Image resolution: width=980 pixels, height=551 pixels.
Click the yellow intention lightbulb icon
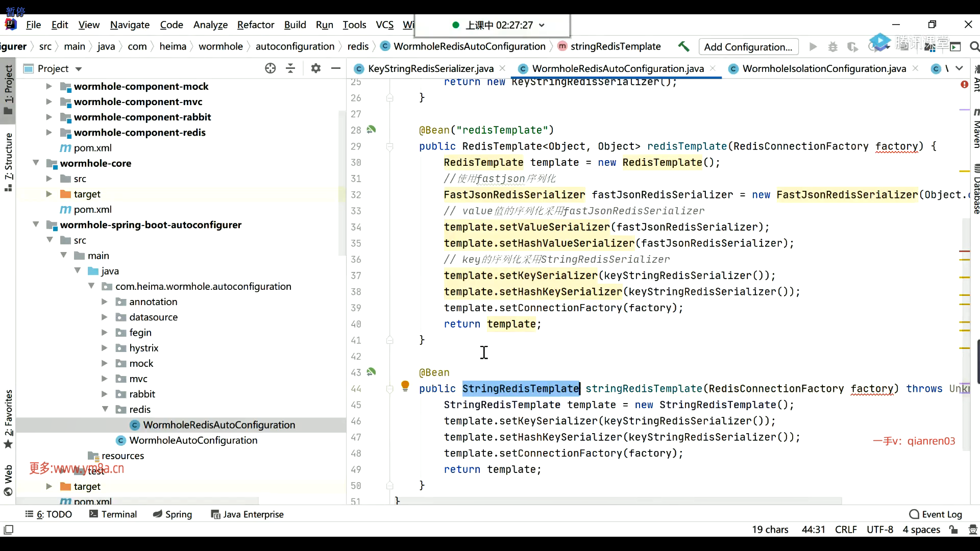pyautogui.click(x=405, y=386)
